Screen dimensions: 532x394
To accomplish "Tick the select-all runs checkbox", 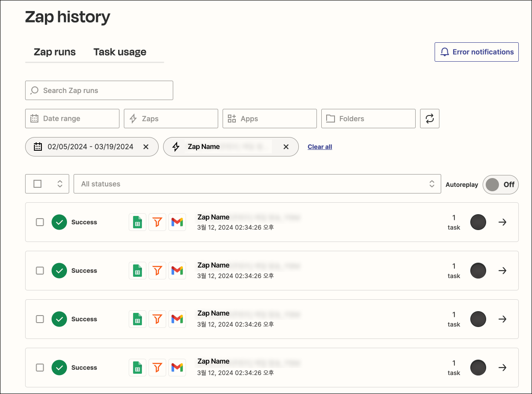I will pos(37,184).
